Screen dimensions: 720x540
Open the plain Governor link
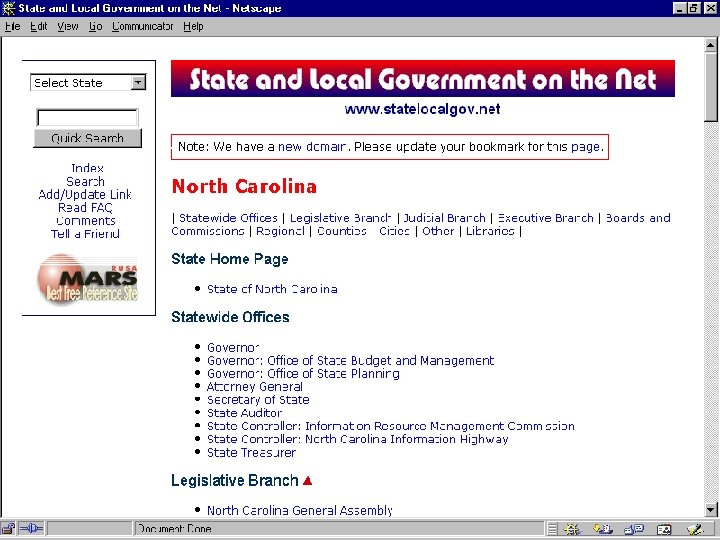pos(233,348)
